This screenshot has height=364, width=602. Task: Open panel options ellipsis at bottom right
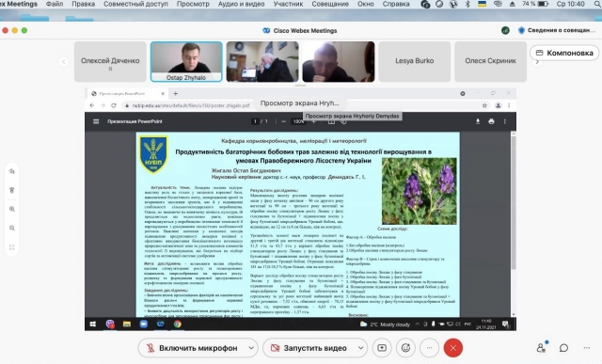pyautogui.click(x=586, y=348)
